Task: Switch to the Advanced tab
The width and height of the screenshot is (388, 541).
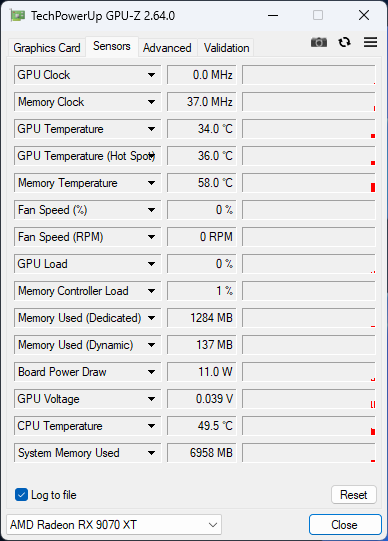Action: [x=167, y=48]
